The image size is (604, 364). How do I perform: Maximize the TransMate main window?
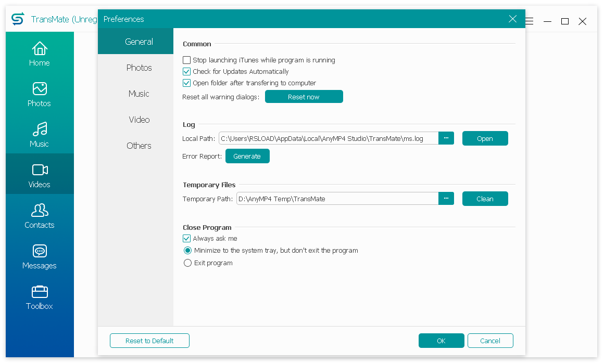[x=565, y=21]
